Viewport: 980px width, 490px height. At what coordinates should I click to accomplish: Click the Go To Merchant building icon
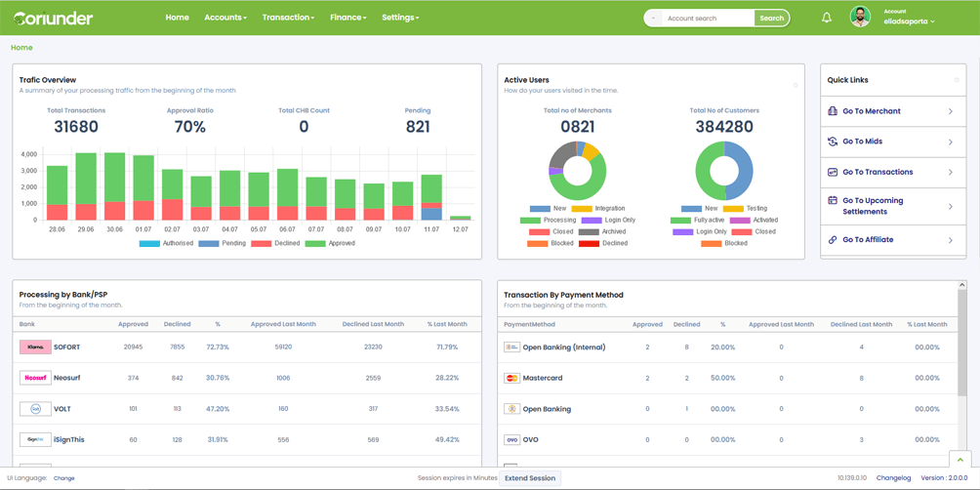tap(832, 111)
